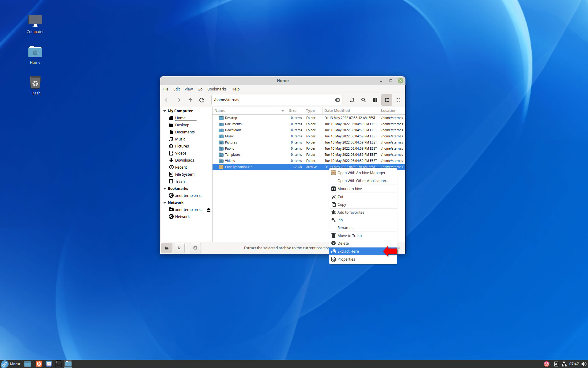Sort files by Date Modified column
The image size is (588, 368).
pos(337,111)
